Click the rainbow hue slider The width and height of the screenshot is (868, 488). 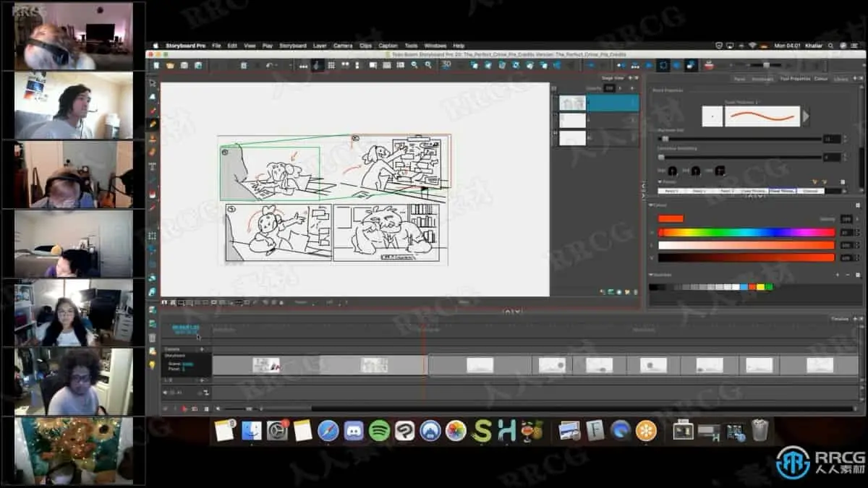tap(746, 233)
